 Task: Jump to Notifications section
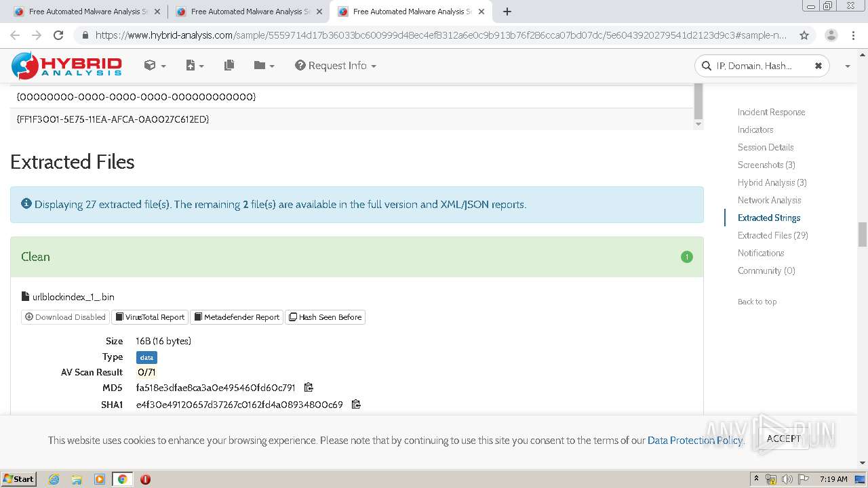[x=761, y=253]
